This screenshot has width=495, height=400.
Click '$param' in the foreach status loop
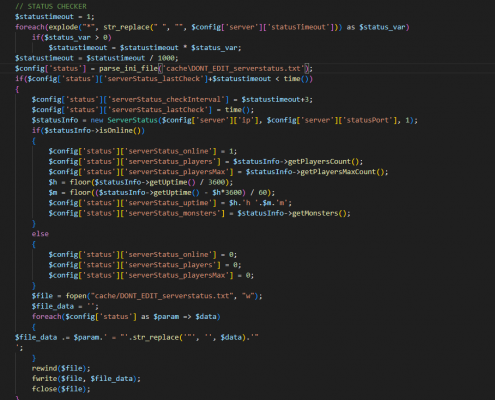click(166, 316)
